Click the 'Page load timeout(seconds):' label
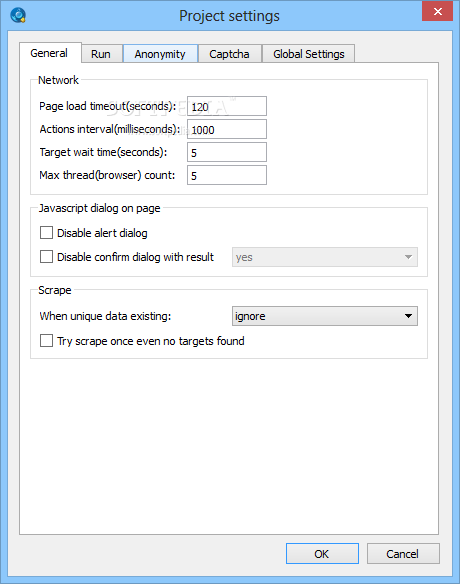The height and width of the screenshot is (584, 460). click(108, 107)
